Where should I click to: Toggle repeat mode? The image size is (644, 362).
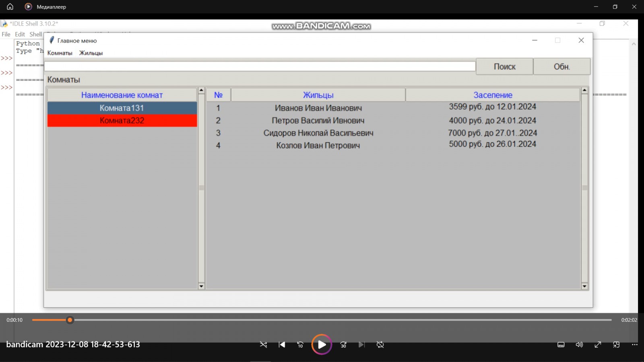(380, 345)
